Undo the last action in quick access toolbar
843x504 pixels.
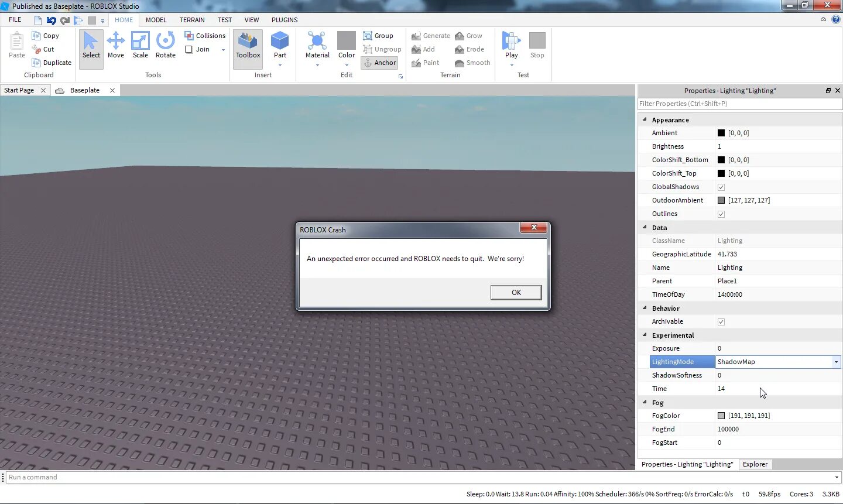coord(52,20)
